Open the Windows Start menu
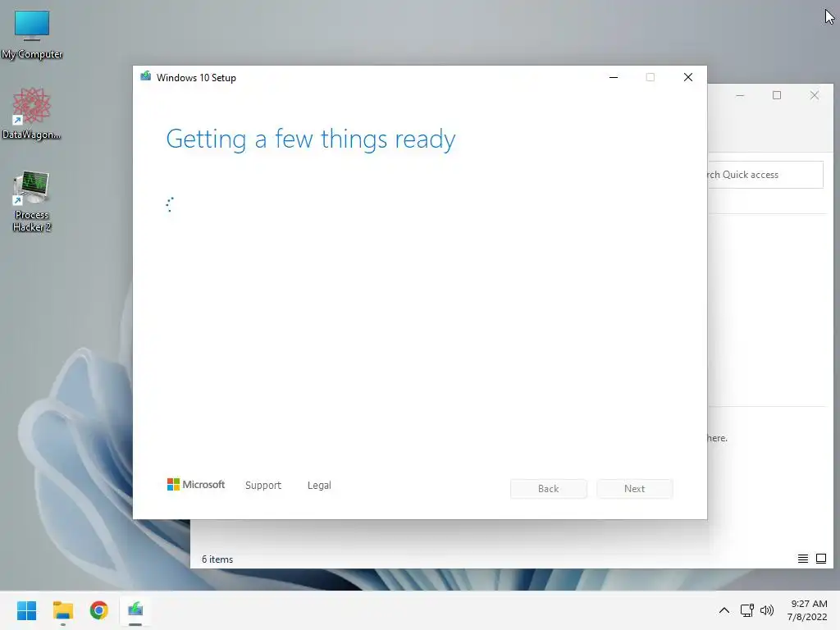840x630 pixels. 26,610
